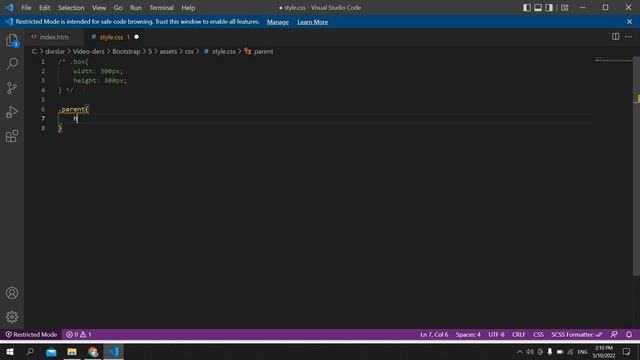Open the Terminal menu

pyautogui.click(x=161, y=8)
